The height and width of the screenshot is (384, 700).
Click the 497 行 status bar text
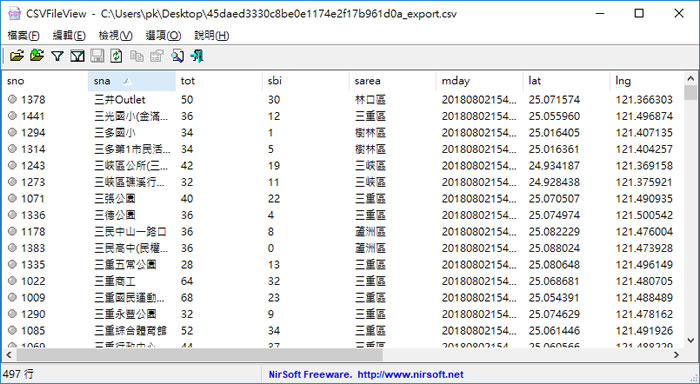point(18,374)
